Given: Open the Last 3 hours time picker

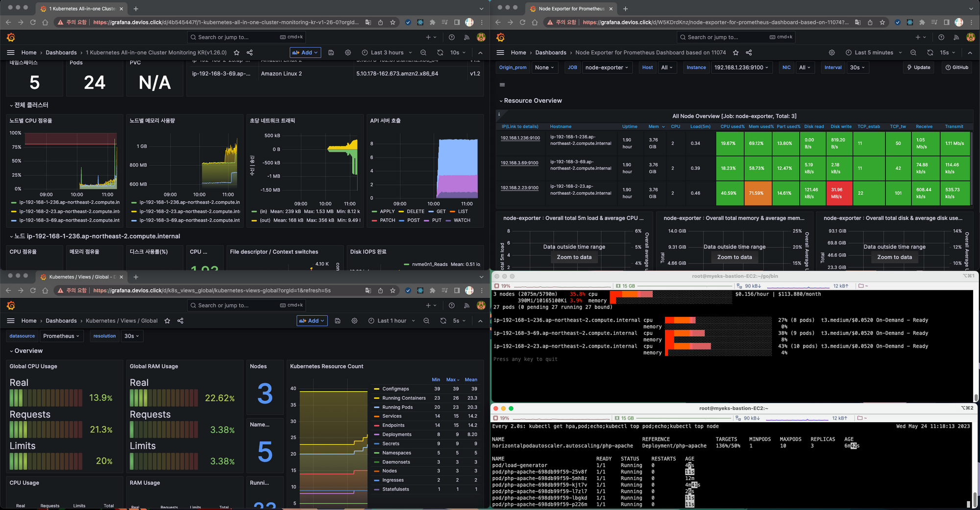Looking at the screenshot, I should click(x=387, y=52).
